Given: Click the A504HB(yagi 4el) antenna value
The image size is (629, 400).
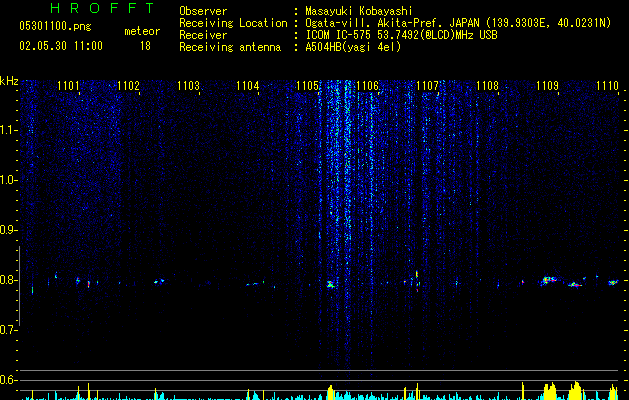Looking at the screenshot, I should click(353, 47).
